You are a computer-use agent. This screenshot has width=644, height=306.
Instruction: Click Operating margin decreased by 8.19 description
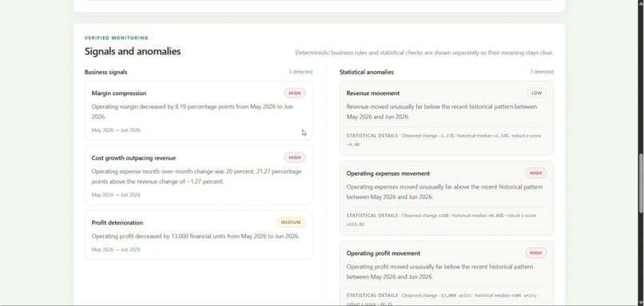pos(193,112)
